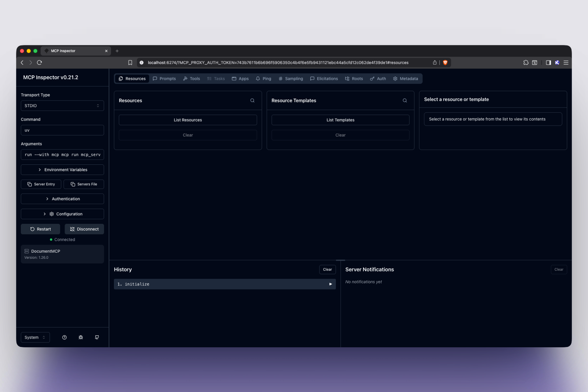
Task: Click the panel resize handle above History
Action: click(x=340, y=260)
